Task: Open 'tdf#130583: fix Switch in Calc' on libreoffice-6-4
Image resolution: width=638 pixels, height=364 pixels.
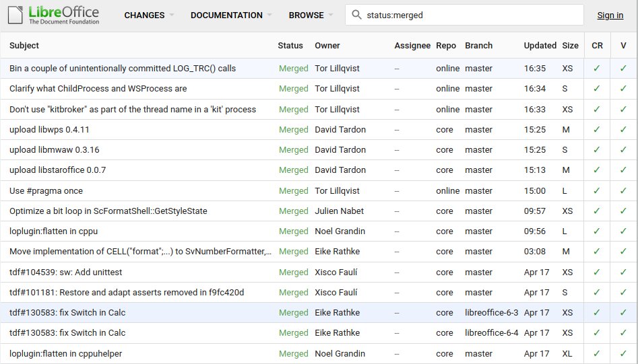Action: click(x=67, y=333)
